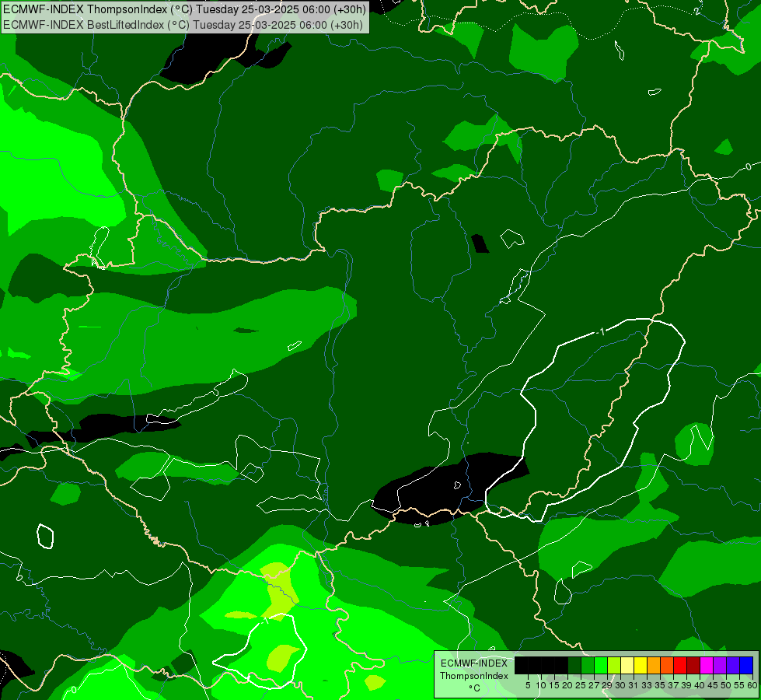Screen dimensions: 761x700
Task: Click the lime 29–30 legend swatch
Action: (x=614, y=666)
